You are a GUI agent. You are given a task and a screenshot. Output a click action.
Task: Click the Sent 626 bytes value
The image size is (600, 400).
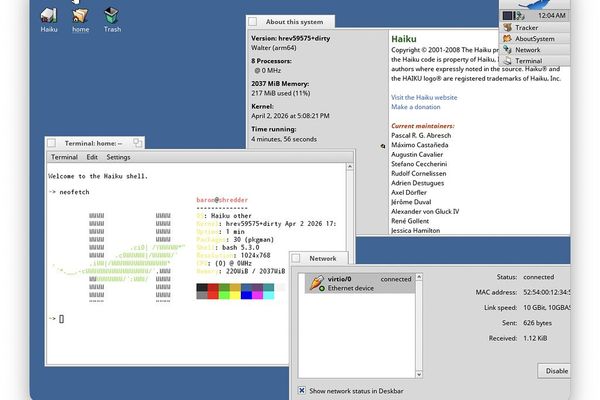coord(537,323)
